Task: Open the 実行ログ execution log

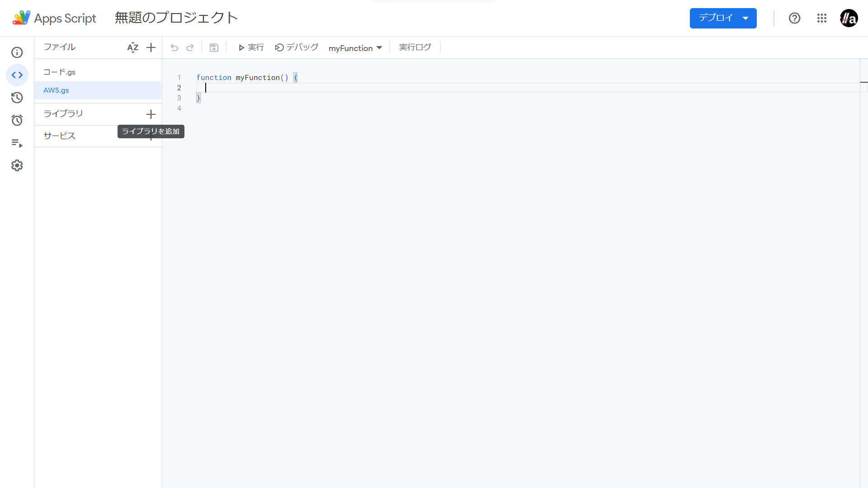Action: pyautogui.click(x=415, y=47)
